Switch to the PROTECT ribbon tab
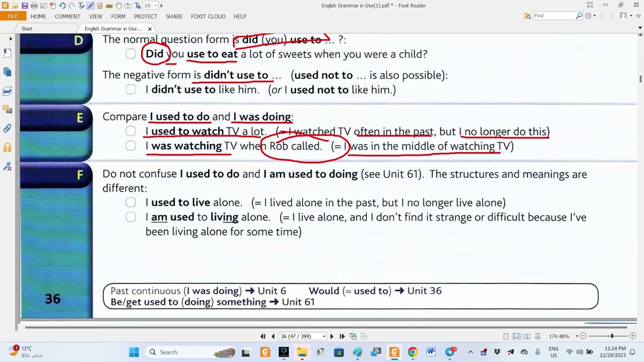Viewport: 644px width, 362px height. [x=145, y=16]
